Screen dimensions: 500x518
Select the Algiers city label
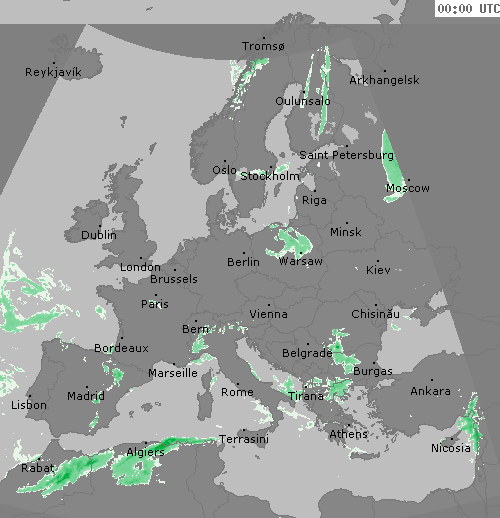pos(145,452)
